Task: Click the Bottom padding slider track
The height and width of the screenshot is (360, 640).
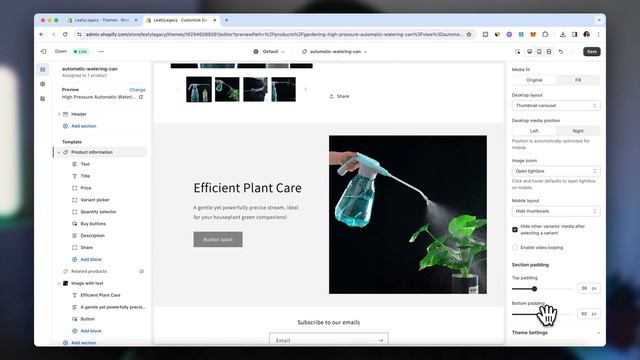Action: tap(542, 314)
